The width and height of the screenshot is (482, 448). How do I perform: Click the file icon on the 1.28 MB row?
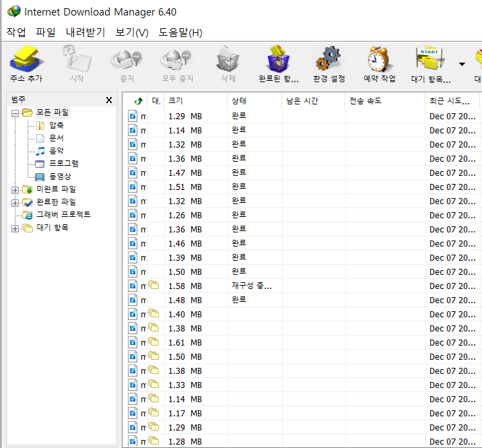(x=133, y=441)
